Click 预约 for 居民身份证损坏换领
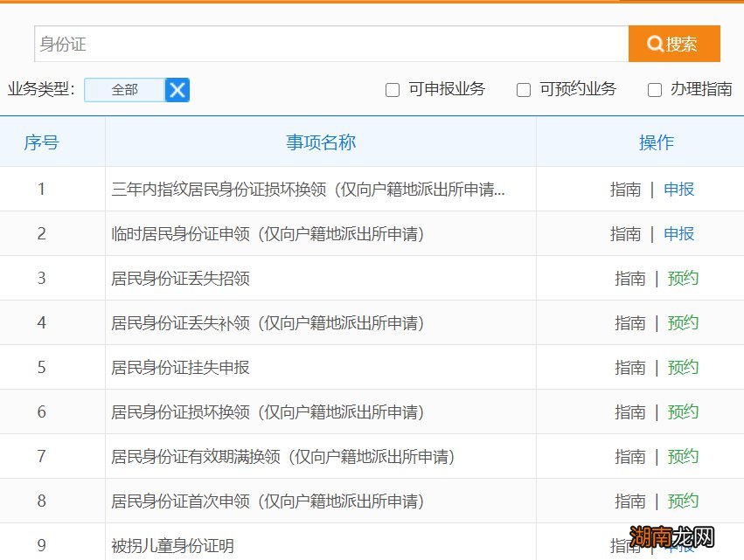Viewport: 744px width, 560px height. point(683,411)
